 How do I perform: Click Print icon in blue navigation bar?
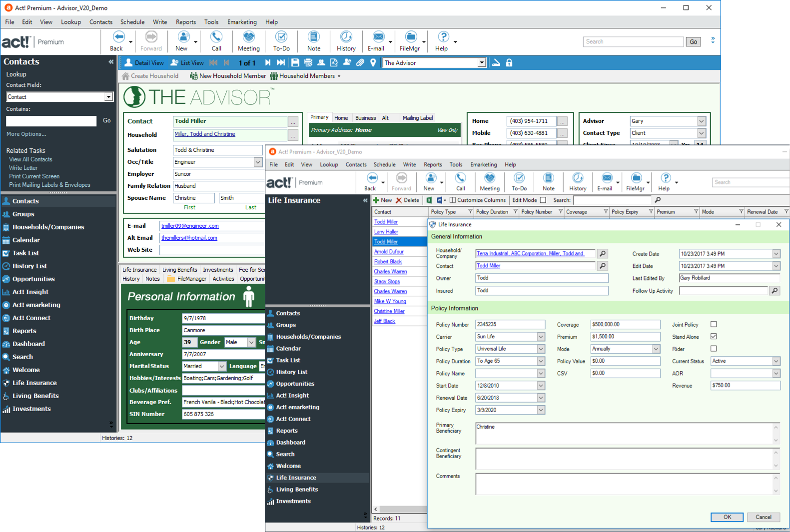pyautogui.click(x=308, y=62)
